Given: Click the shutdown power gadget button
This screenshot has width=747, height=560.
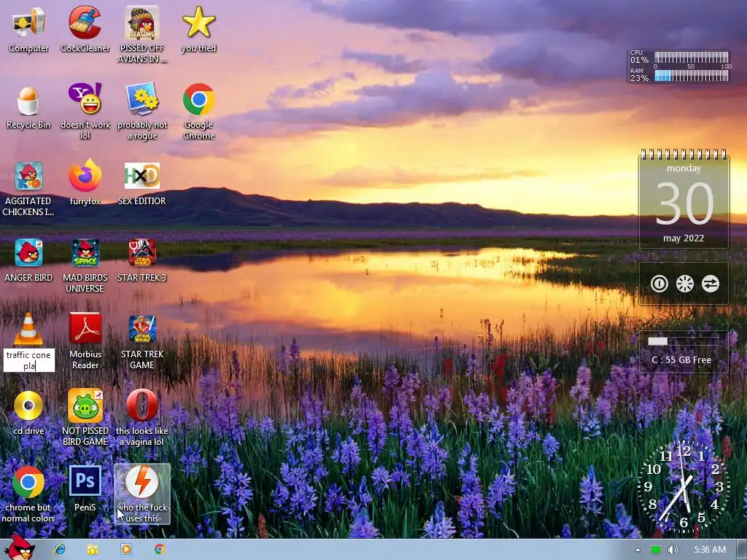Looking at the screenshot, I should coord(659,284).
